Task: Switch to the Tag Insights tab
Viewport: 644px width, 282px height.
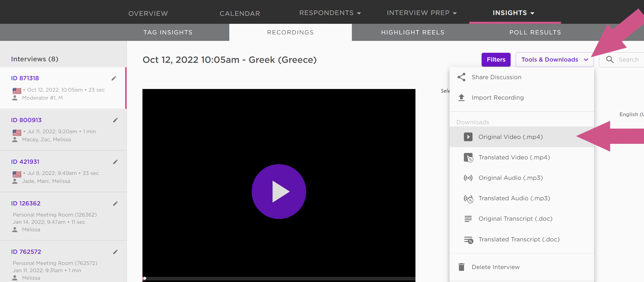Action: click(168, 32)
